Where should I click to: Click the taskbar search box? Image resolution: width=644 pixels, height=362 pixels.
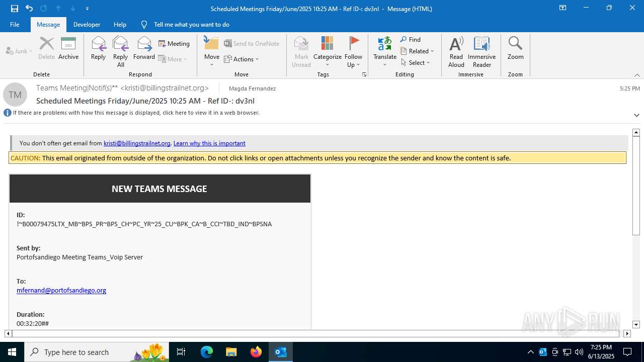coord(97,352)
